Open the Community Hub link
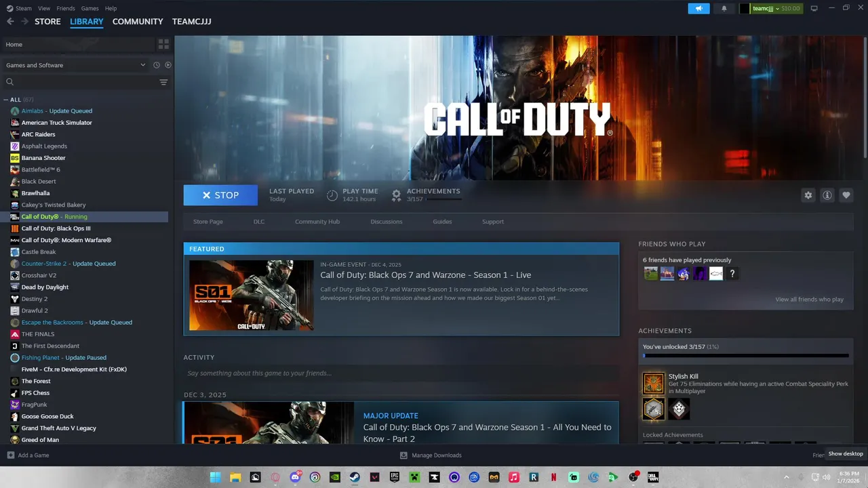Screen dimensions: 868x488 tap(317, 222)
